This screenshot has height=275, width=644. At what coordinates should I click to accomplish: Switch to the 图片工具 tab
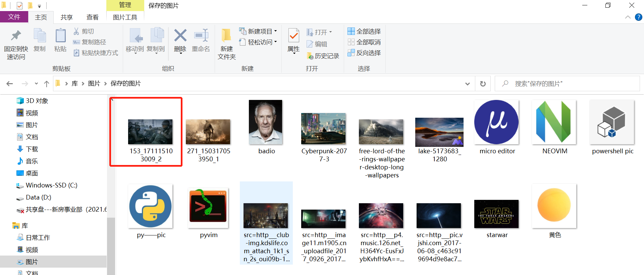pos(125,17)
